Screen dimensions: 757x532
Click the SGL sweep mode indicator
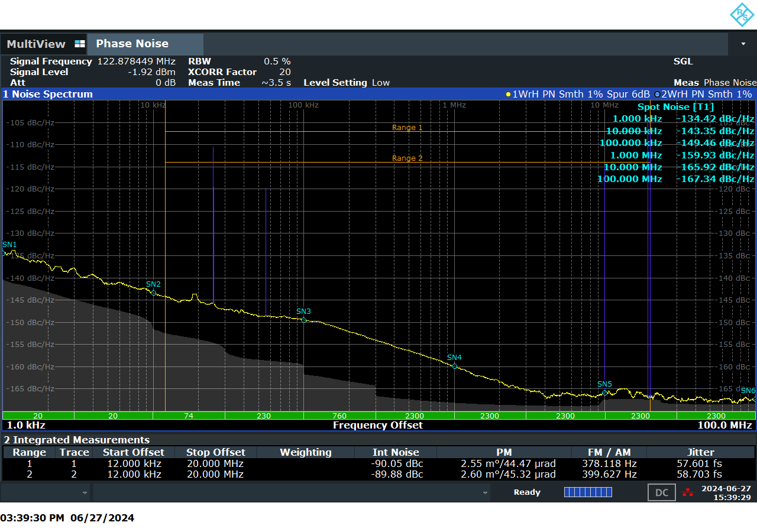tap(683, 61)
